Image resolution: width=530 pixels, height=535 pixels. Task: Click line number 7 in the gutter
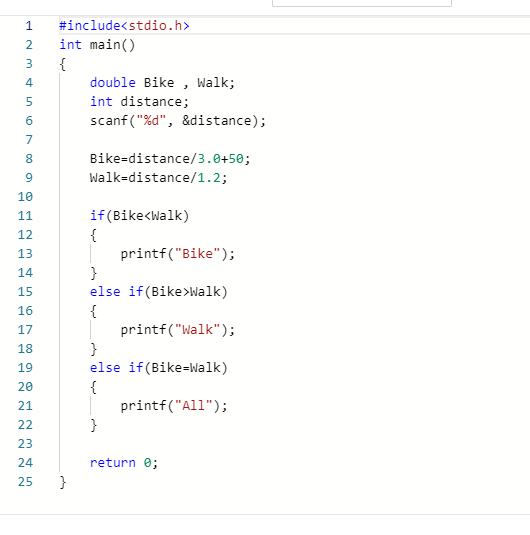pyautogui.click(x=29, y=140)
